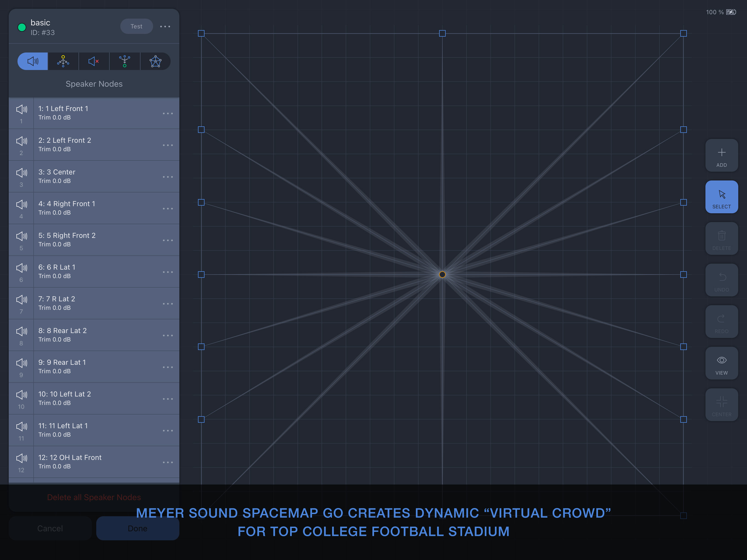The height and width of the screenshot is (560, 747).
Task: Open options for 4 Right Front 1
Action: pyautogui.click(x=168, y=209)
